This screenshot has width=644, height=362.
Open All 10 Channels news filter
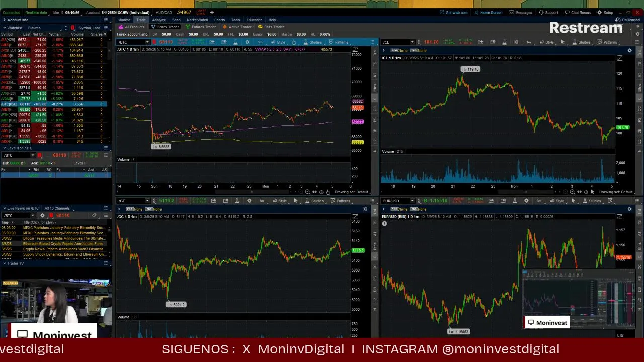pyautogui.click(x=57, y=208)
